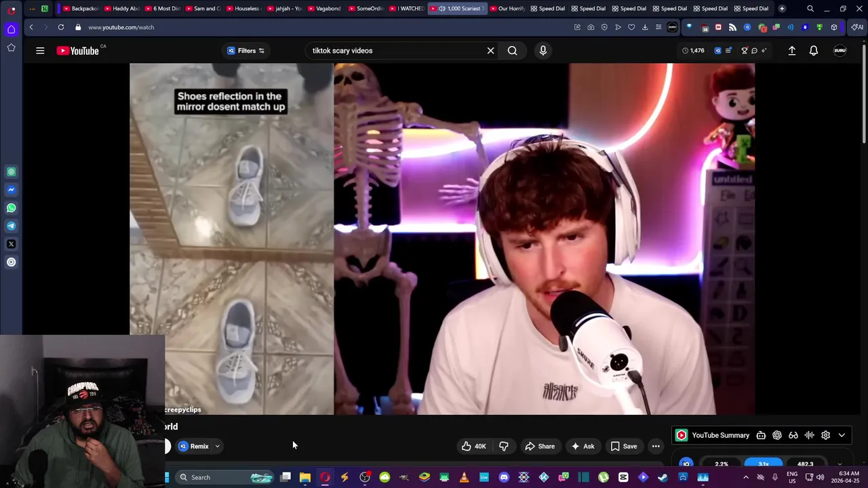Reload the page

pyautogui.click(x=61, y=27)
